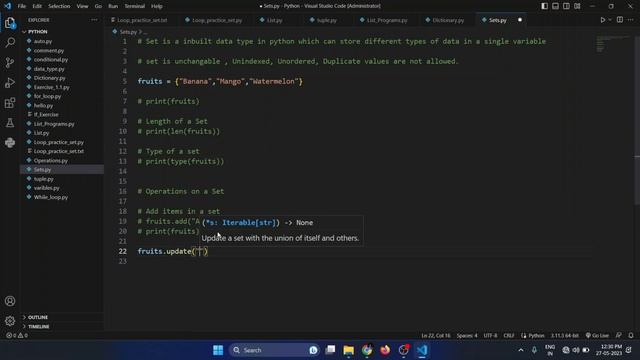Open Exercise_1.1.py in explorer
The height and width of the screenshot is (360, 640).
point(51,87)
